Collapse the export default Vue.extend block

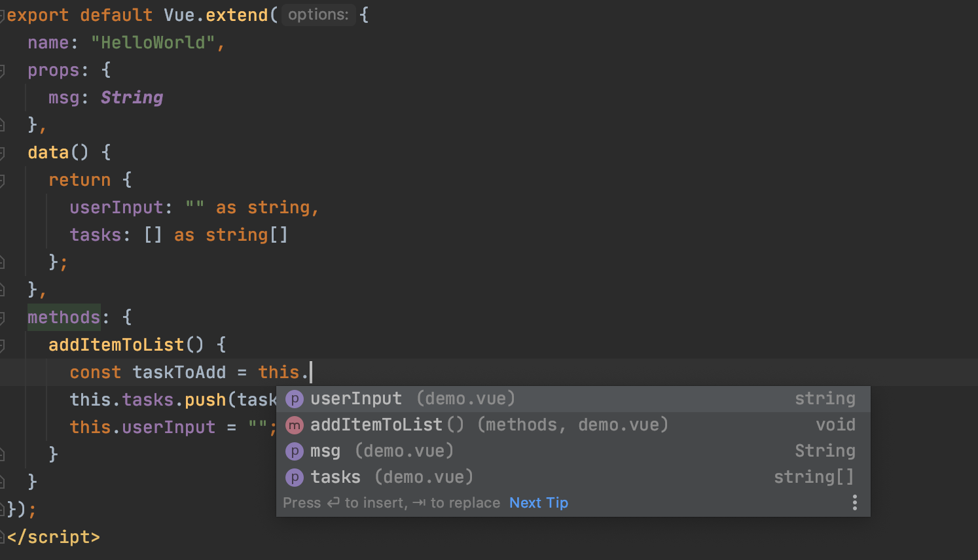(x=2, y=15)
